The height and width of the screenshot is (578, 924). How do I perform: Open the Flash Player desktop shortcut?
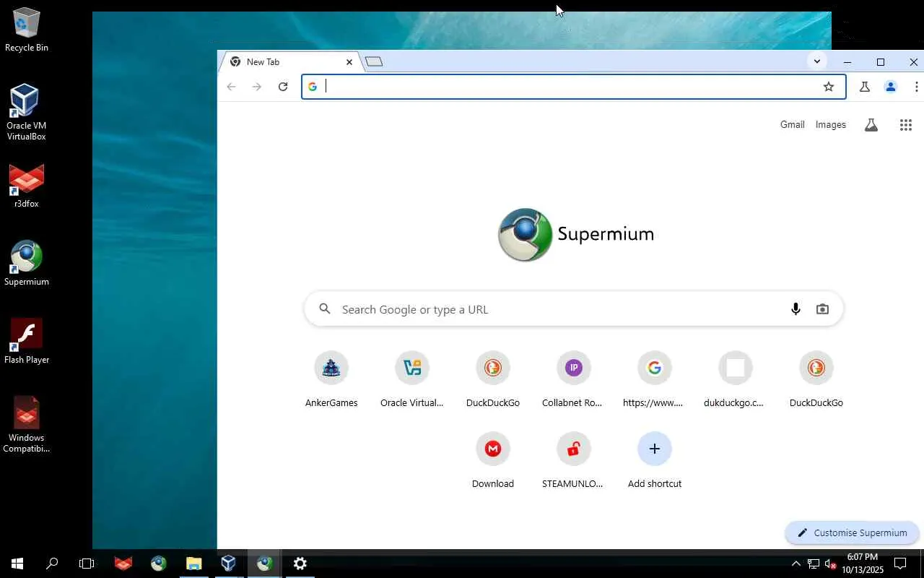point(27,341)
